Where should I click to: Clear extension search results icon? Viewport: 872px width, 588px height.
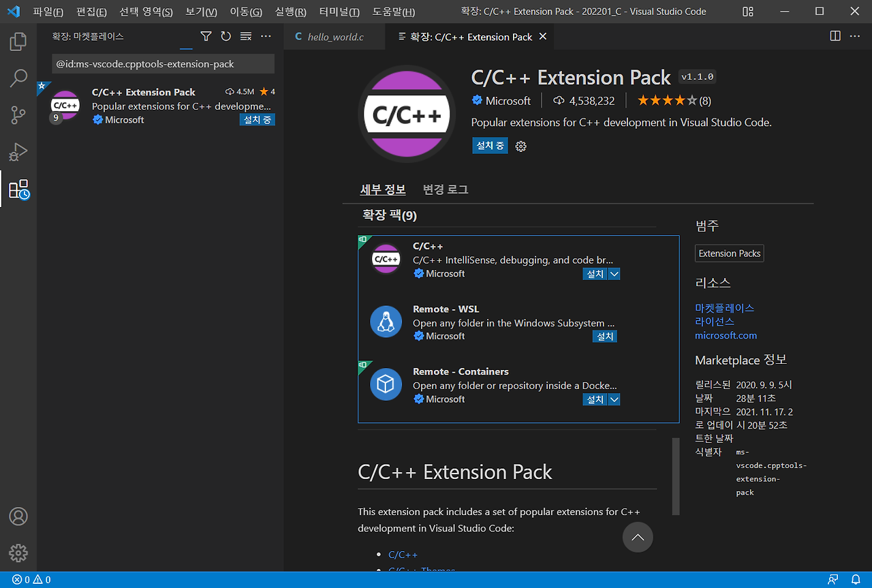[x=246, y=36]
